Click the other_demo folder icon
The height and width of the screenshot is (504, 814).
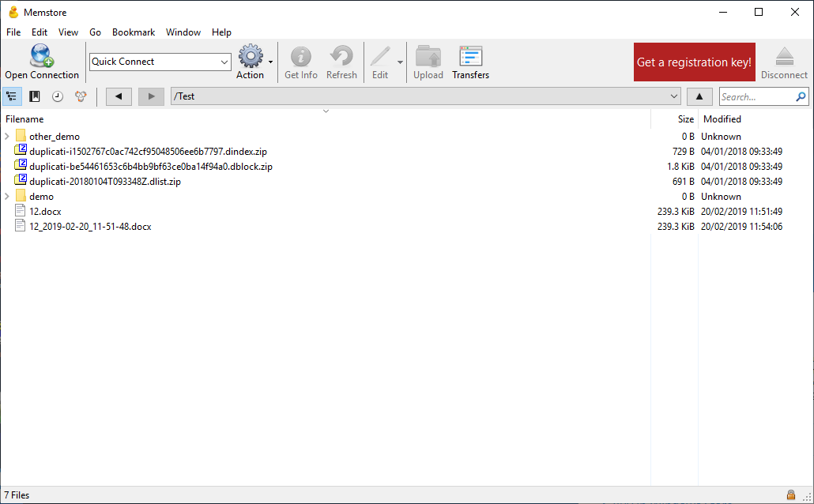tap(21, 136)
